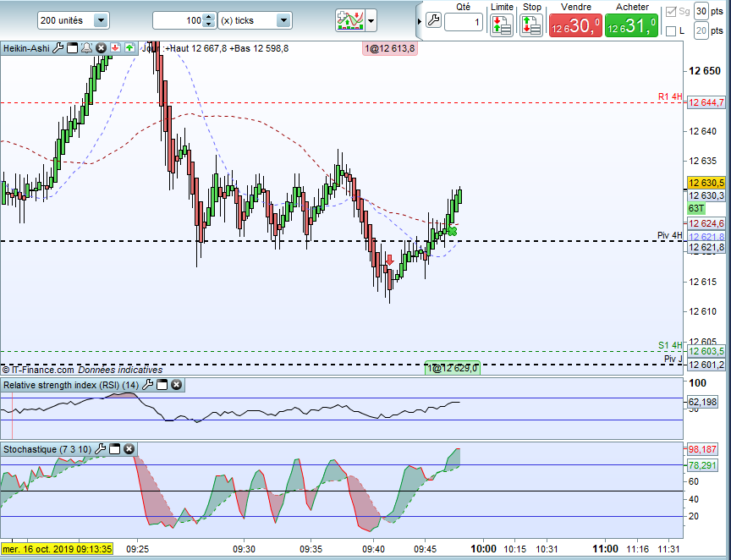Open the add indicators chart icon

pos(350,20)
